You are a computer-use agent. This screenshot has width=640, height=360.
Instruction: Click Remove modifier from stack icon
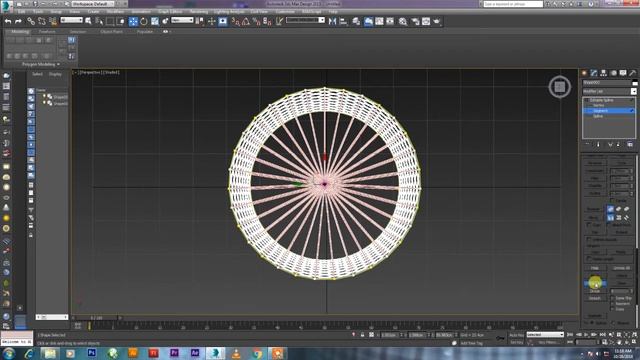[618, 144]
